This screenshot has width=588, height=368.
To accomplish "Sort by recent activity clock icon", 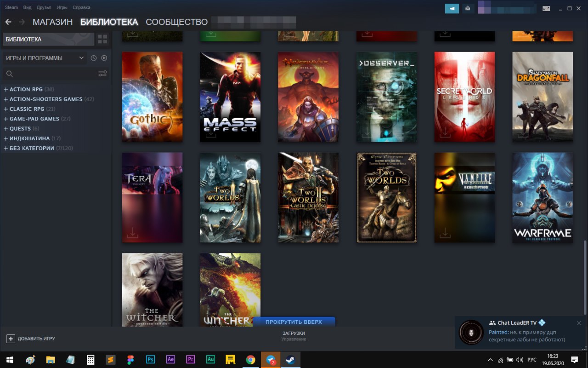I will click(94, 58).
